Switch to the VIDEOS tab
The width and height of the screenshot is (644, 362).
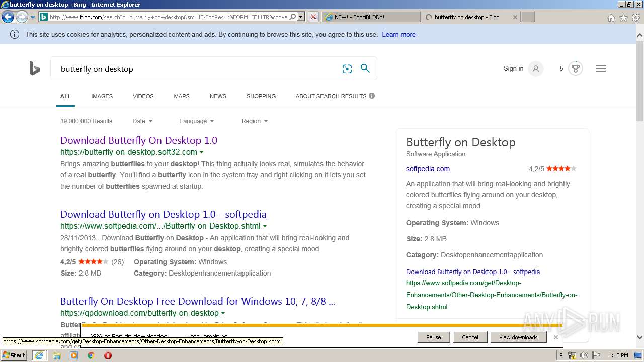click(x=143, y=96)
